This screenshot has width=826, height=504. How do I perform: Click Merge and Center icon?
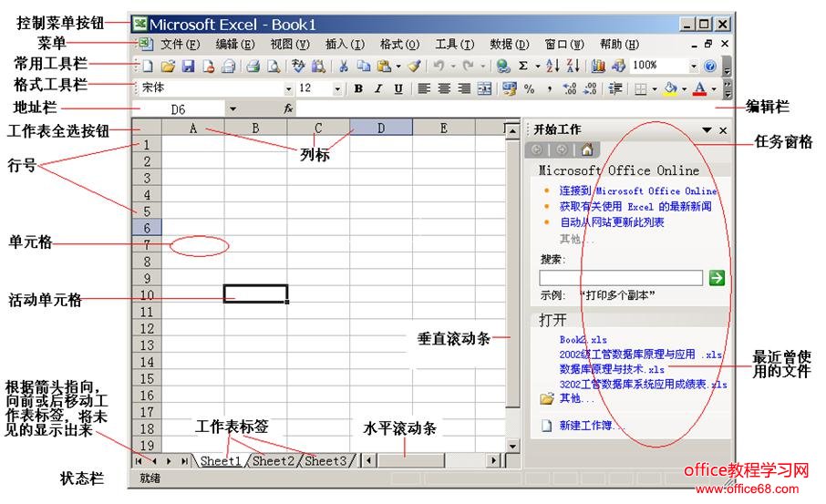tap(484, 88)
